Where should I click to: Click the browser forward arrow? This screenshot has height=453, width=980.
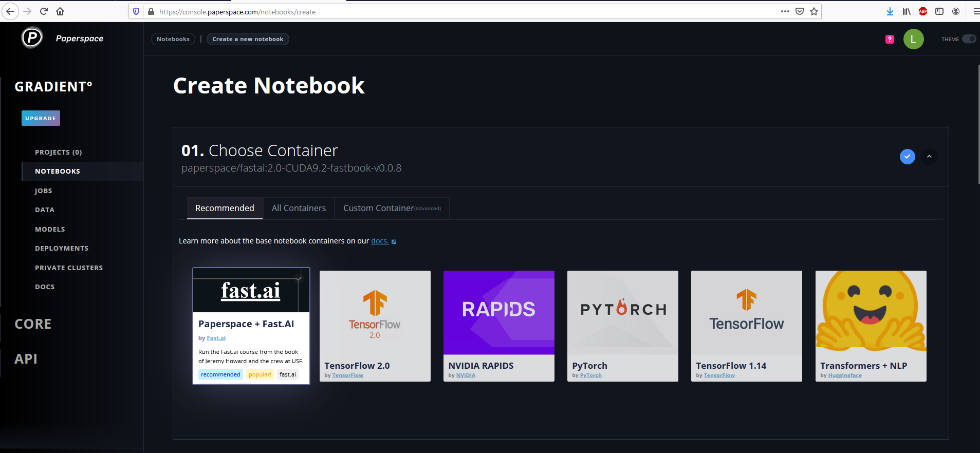(x=27, y=11)
